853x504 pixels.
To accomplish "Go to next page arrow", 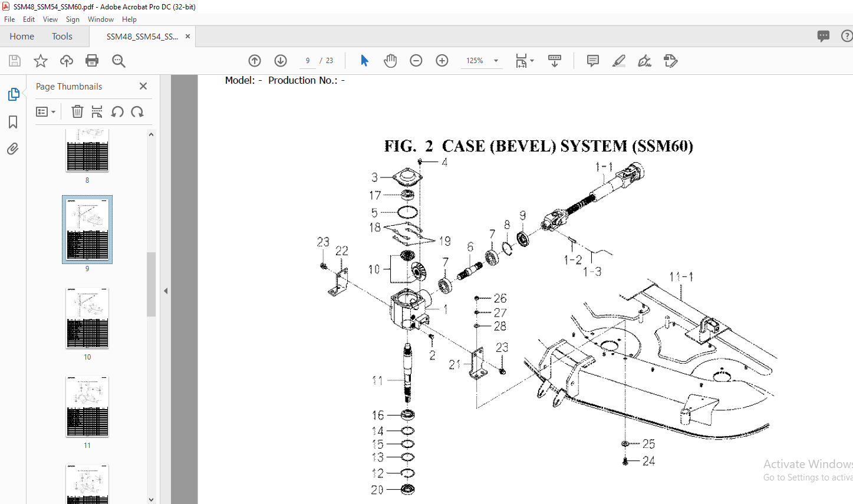I will (281, 61).
